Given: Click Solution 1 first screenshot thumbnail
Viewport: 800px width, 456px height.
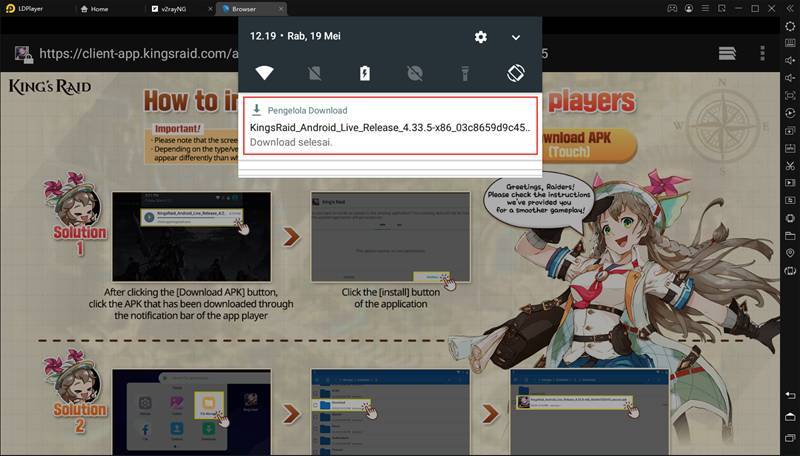Looking at the screenshot, I should click(191, 236).
